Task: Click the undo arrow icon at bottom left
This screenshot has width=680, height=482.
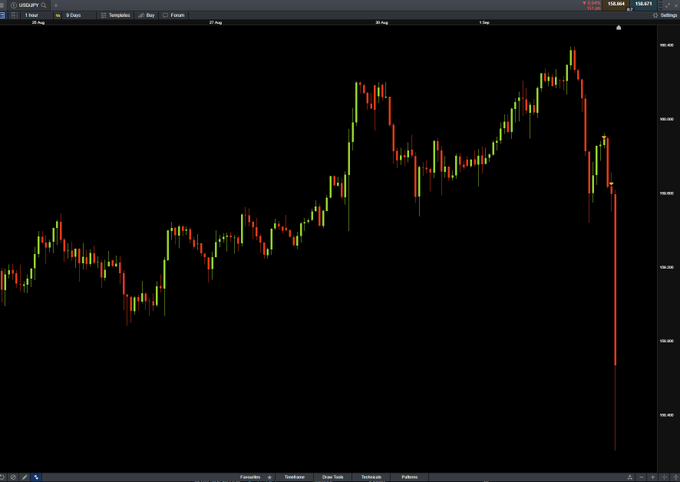Action: 2,477
